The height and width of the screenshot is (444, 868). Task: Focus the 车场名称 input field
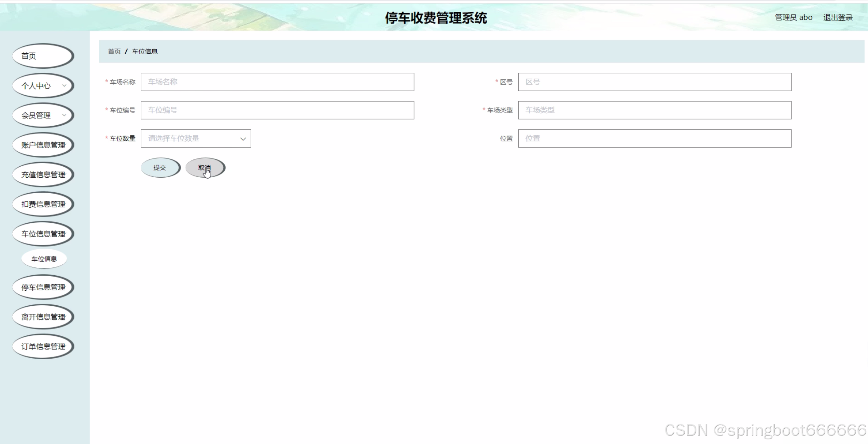pyautogui.click(x=277, y=82)
